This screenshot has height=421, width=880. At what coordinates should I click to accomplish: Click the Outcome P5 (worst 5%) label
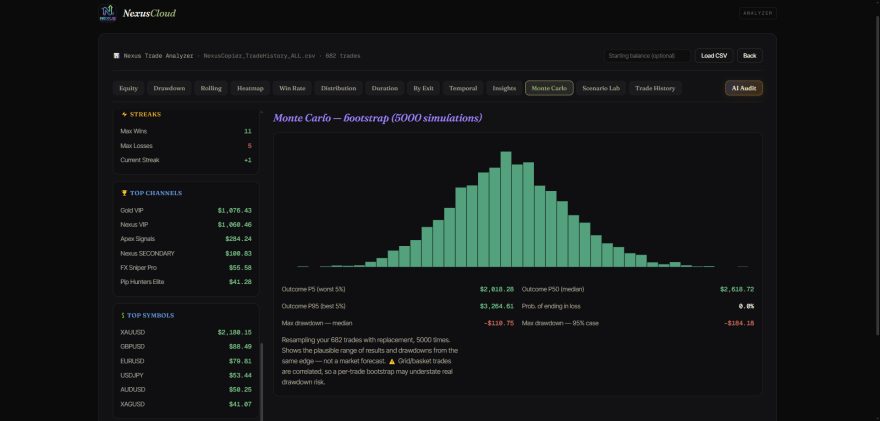click(313, 290)
